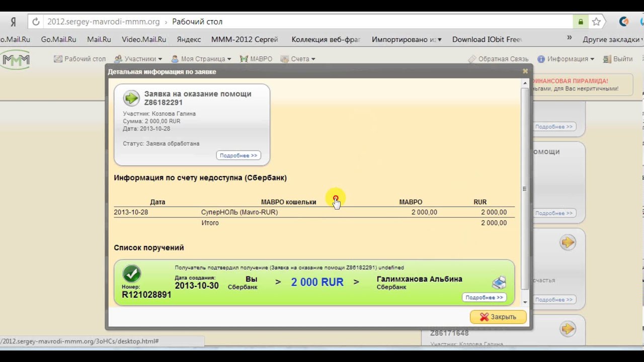Click the dialog scrollbar up arrow

click(x=525, y=82)
